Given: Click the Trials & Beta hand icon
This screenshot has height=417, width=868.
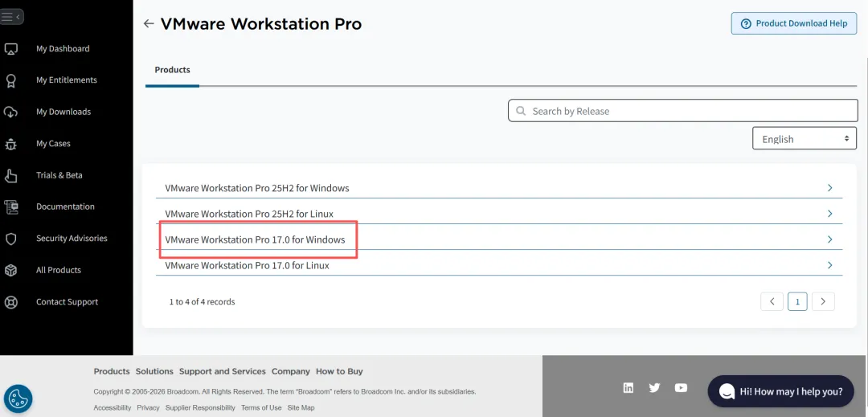Looking at the screenshot, I should [x=11, y=176].
